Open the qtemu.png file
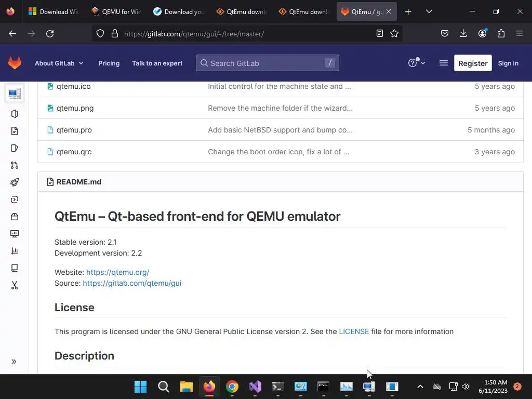Viewport: 532px width, 399px height. (75, 108)
